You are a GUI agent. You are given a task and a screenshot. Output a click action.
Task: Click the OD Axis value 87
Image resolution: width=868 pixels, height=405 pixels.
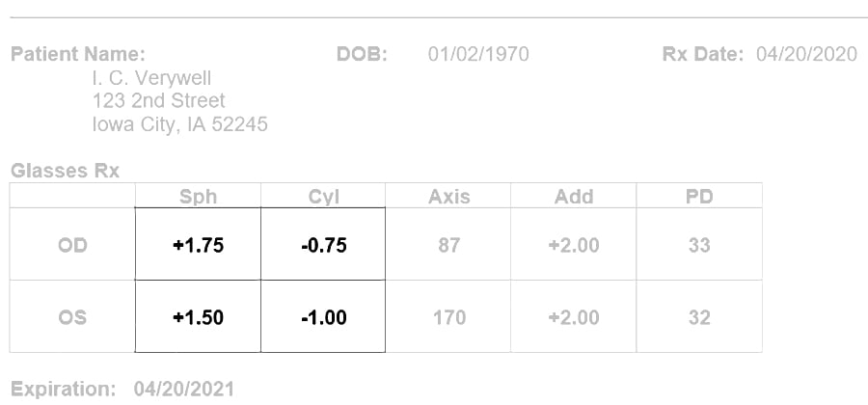pyautogui.click(x=448, y=245)
